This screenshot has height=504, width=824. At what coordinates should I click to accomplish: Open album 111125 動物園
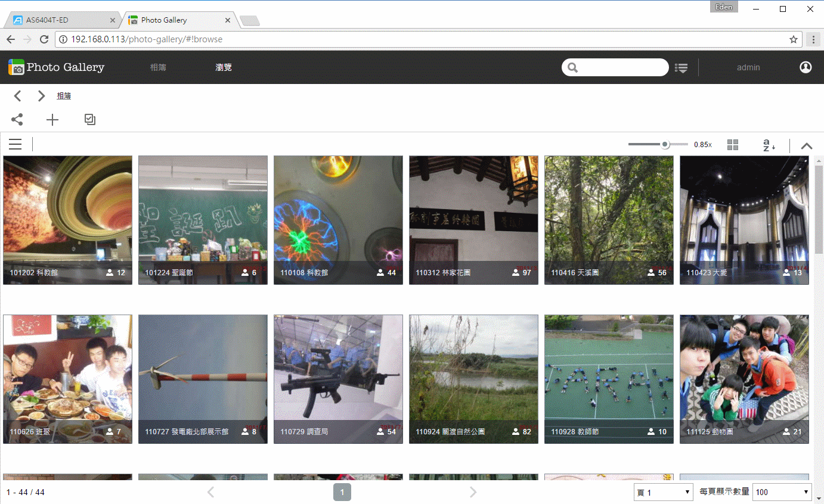[x=744, y=379]
